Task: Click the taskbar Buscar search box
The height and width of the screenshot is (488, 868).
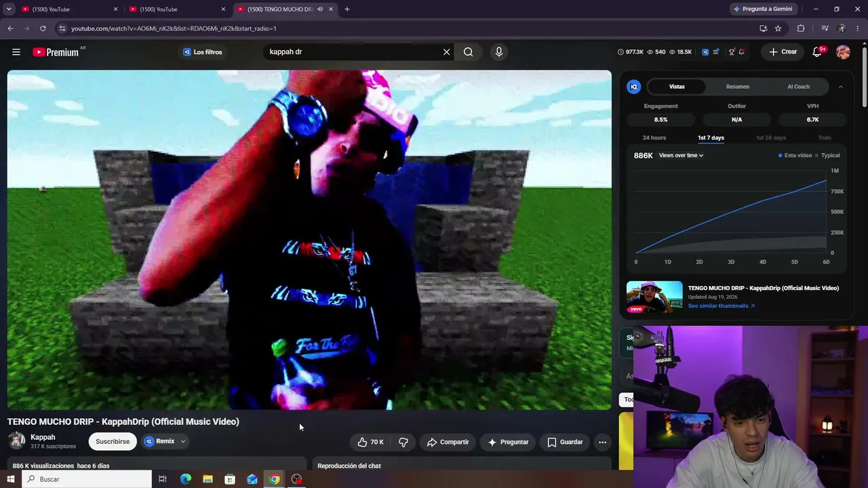Action: [x=86, y=479]
